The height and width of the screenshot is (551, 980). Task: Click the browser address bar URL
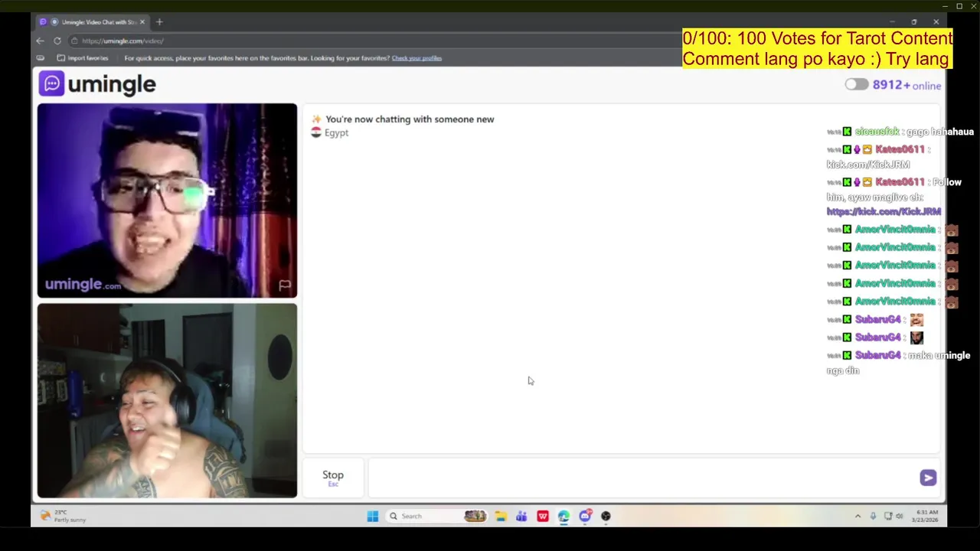[x=122, y=41]
